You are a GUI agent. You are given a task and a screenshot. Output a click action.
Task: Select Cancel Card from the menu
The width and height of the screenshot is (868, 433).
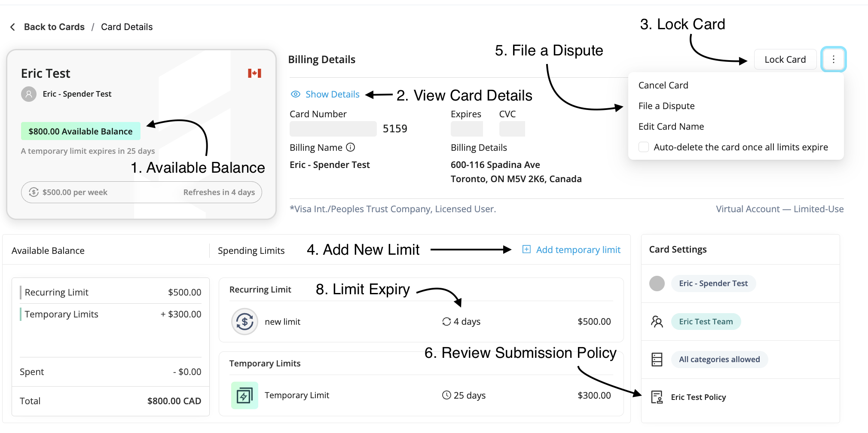[663, 85]
